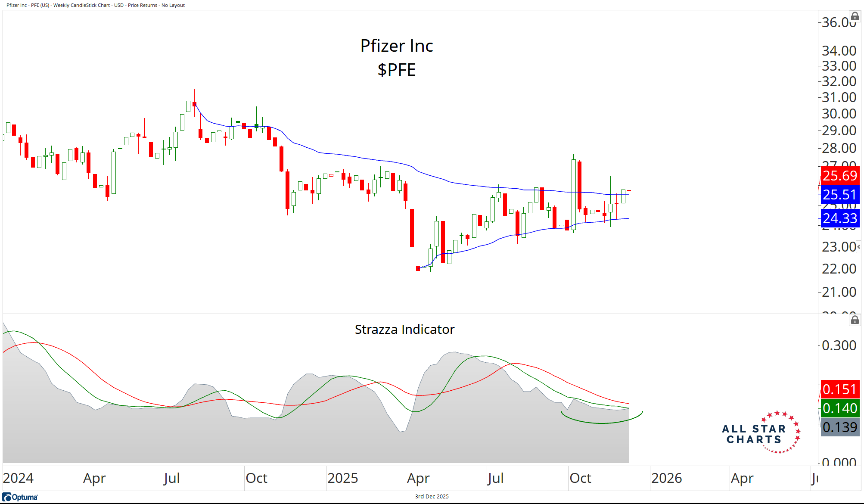Select the blue 25.51 moving average label

click(839, 195)
